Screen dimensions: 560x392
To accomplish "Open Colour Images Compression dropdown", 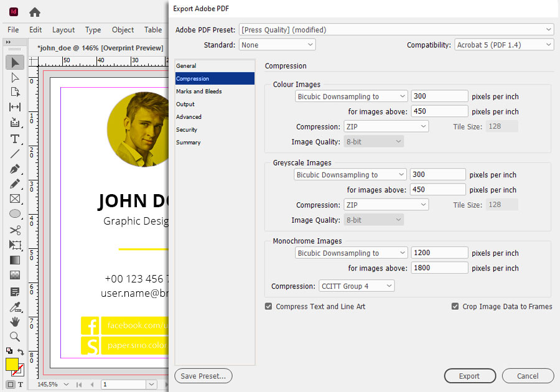I will 386,127.
